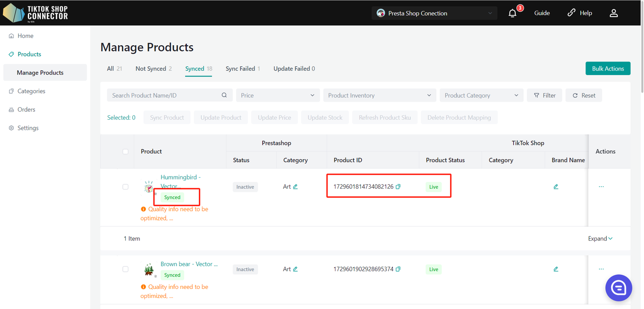This screenshot has width=644, height=309.
Task: Open the notifications bell
Action: click(513, 13)
